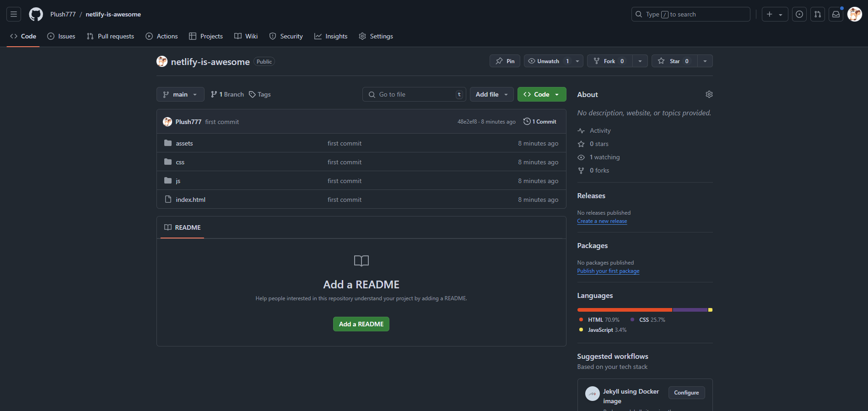The height and width of the screenshot is (411, 868).
Task: Click the Plush777 owner breadcrumb
Action: (x=63, y=14)
